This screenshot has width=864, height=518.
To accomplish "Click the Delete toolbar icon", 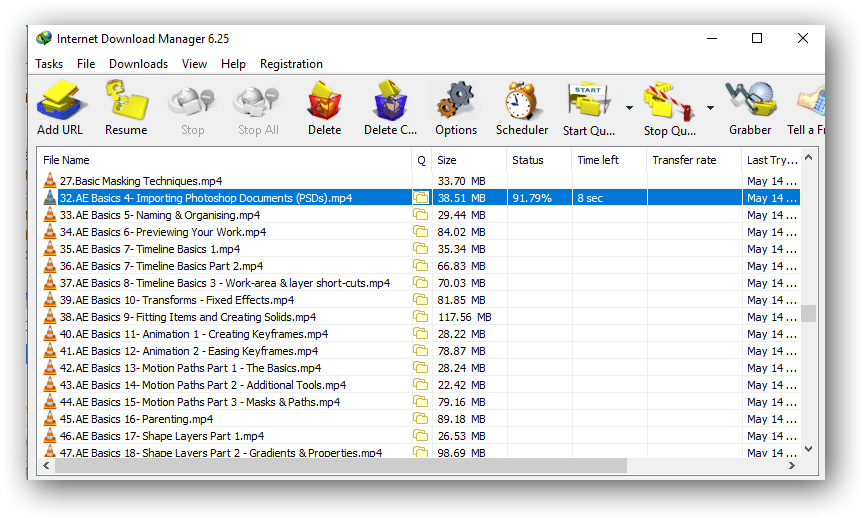I will (x=324, y=100).
